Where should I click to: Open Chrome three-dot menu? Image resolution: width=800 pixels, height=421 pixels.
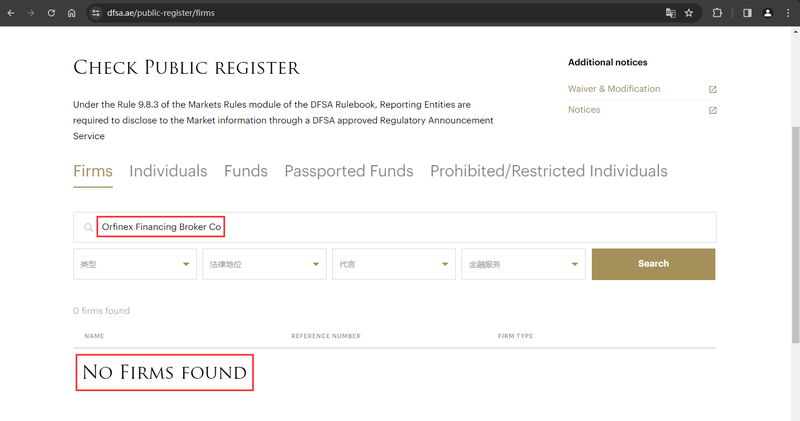(x=788, y=13)
